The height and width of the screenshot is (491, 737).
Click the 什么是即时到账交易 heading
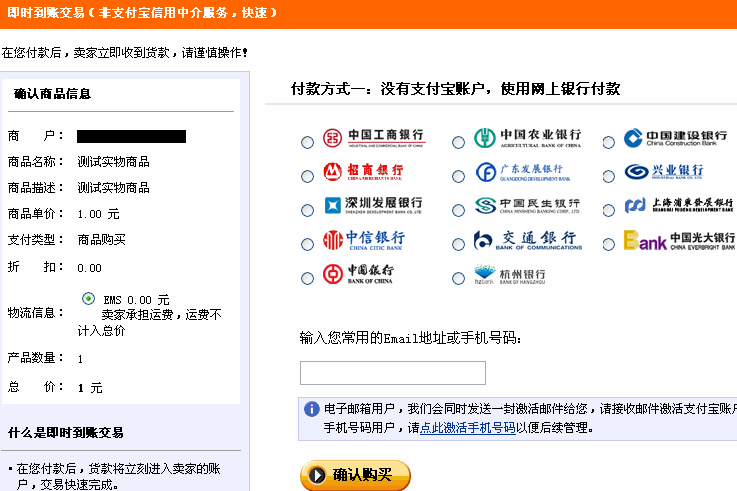[66, 432]
